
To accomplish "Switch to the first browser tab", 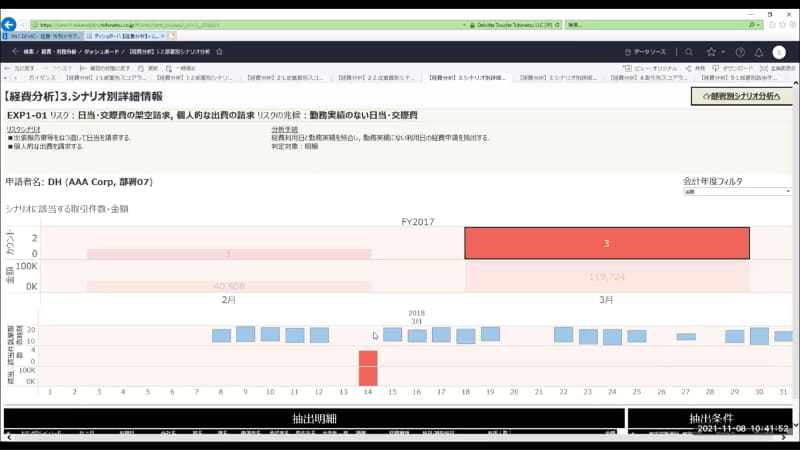I will (x=42, y=36).
